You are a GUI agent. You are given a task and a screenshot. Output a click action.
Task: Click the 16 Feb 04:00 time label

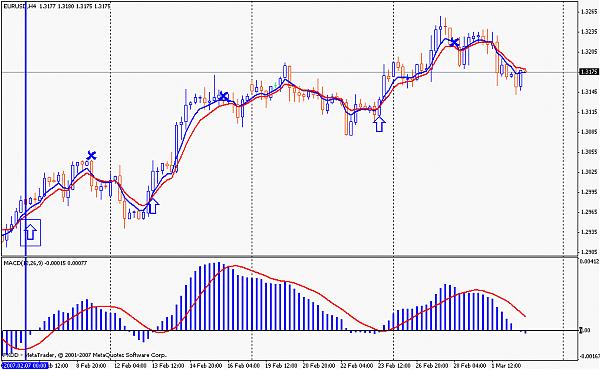coord(244,366)
